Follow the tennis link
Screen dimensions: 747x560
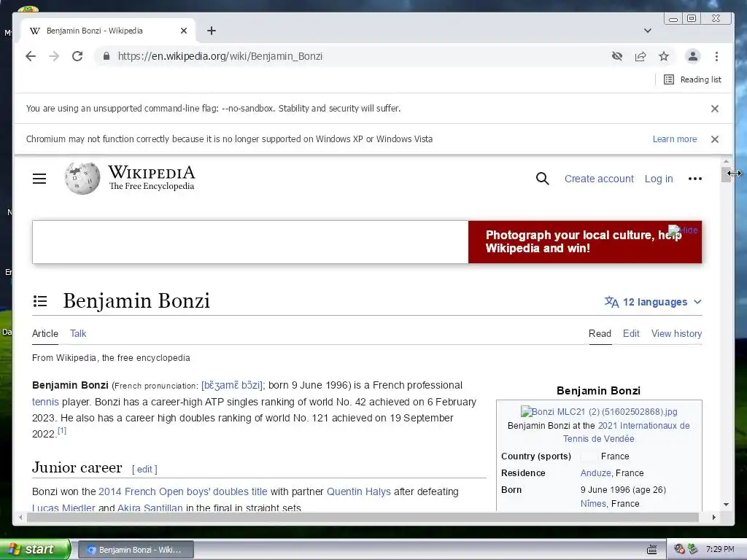45,402
